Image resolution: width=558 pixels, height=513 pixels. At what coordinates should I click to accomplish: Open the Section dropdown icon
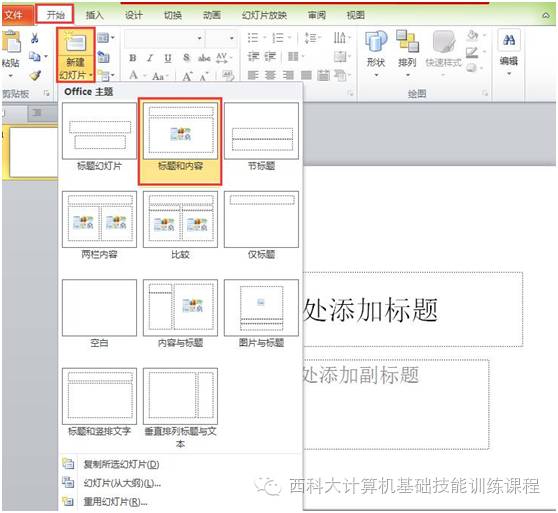(x=106, y=75)
